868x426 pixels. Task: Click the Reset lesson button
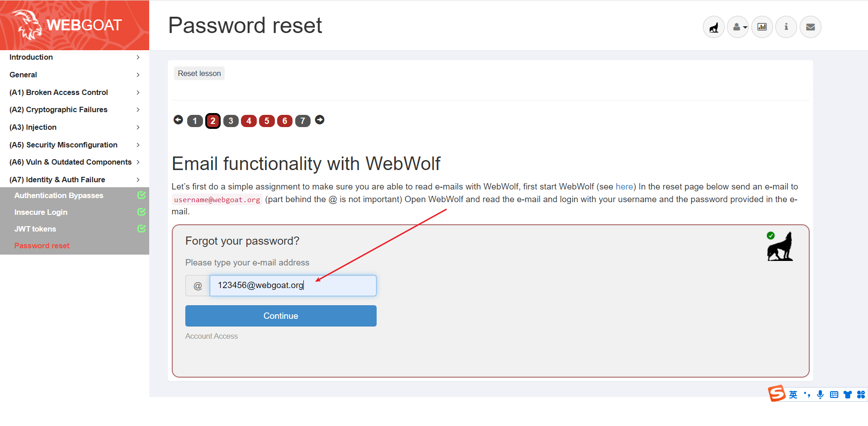(199, 73)
